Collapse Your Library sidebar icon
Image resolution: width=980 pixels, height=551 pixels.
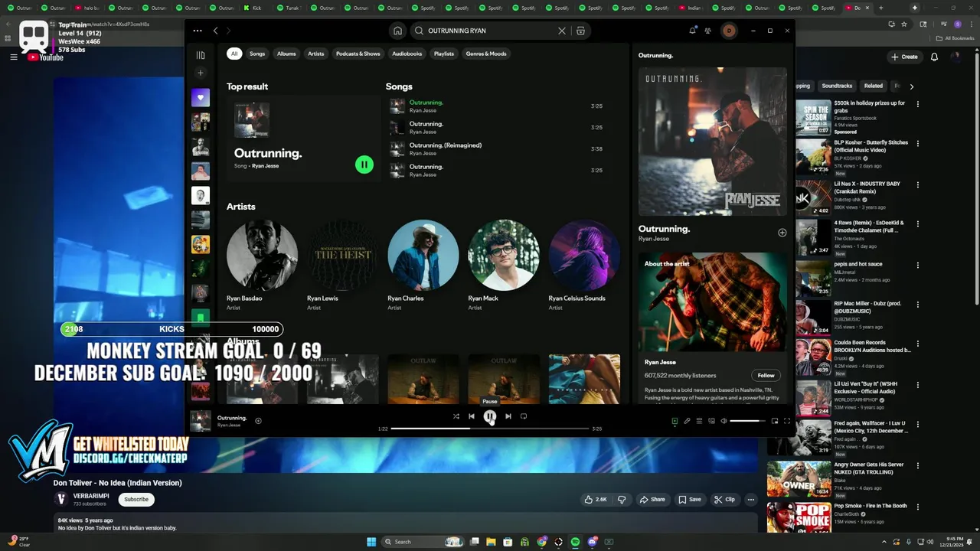201,55
